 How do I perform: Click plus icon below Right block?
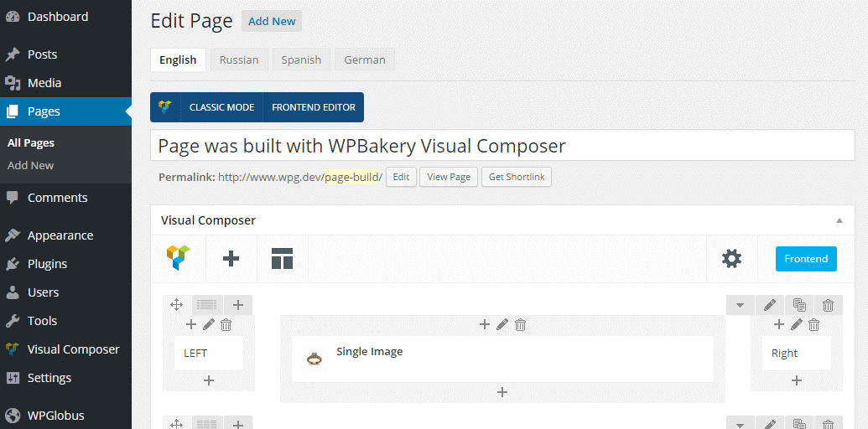coord(797,380)
